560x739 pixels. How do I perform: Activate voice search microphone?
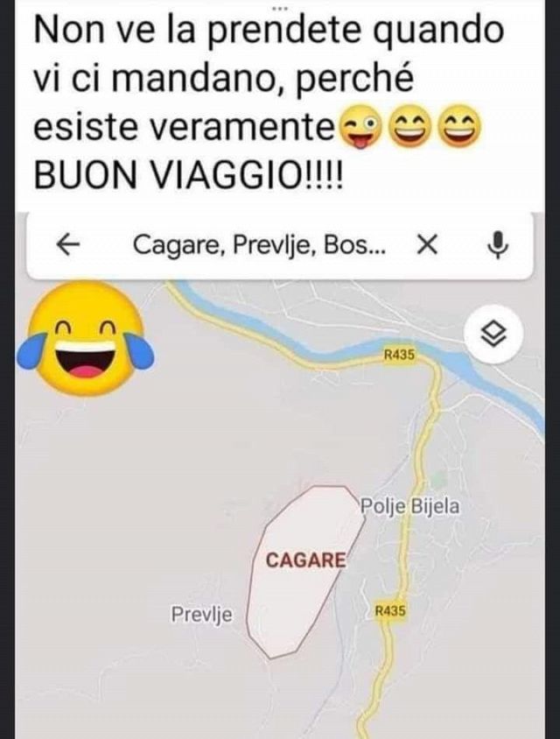coord(497,244)
